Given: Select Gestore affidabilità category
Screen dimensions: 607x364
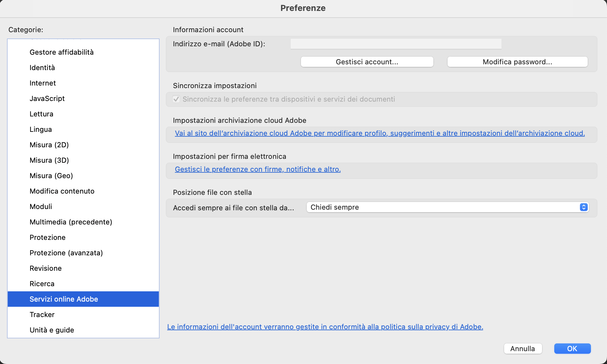Looking at the screenshot, I should tap(83, 52).
